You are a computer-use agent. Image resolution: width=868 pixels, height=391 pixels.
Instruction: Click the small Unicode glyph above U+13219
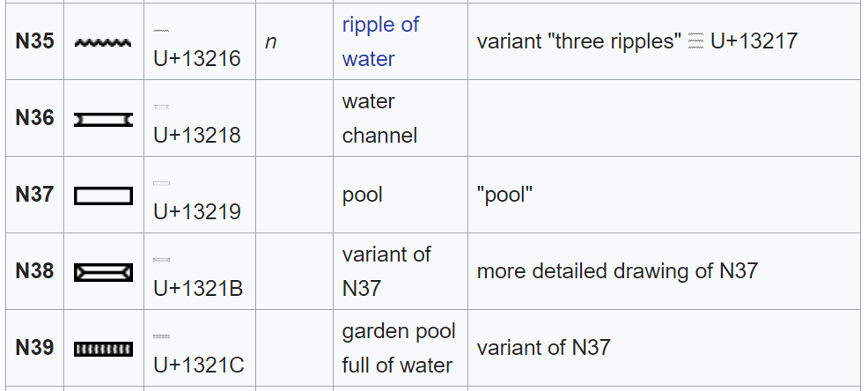point(161,183)
